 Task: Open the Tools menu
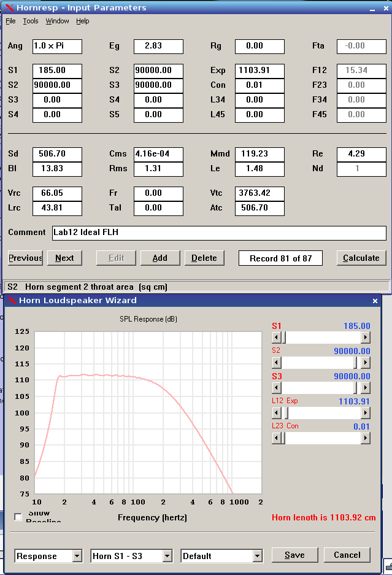[31, 21]
